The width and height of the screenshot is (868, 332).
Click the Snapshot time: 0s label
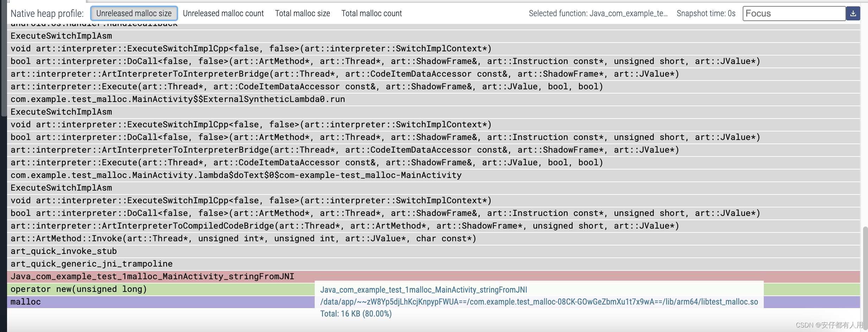click(x=706, y=13)
